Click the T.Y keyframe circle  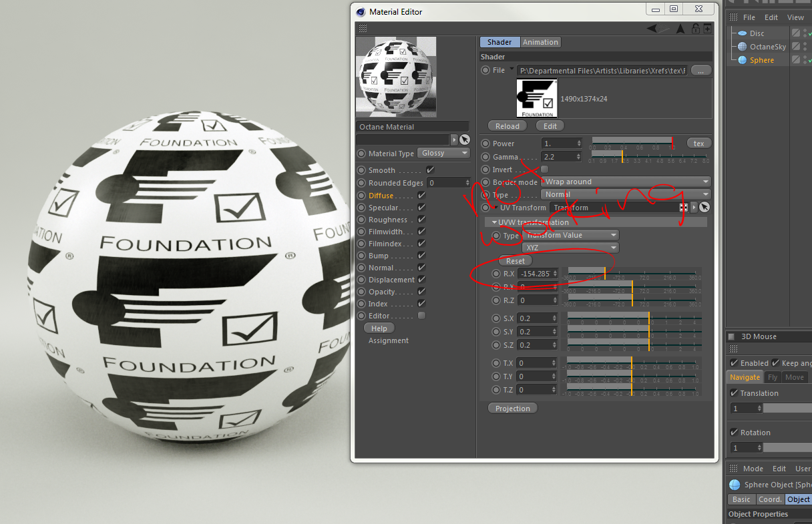click(x=496, y=376)
